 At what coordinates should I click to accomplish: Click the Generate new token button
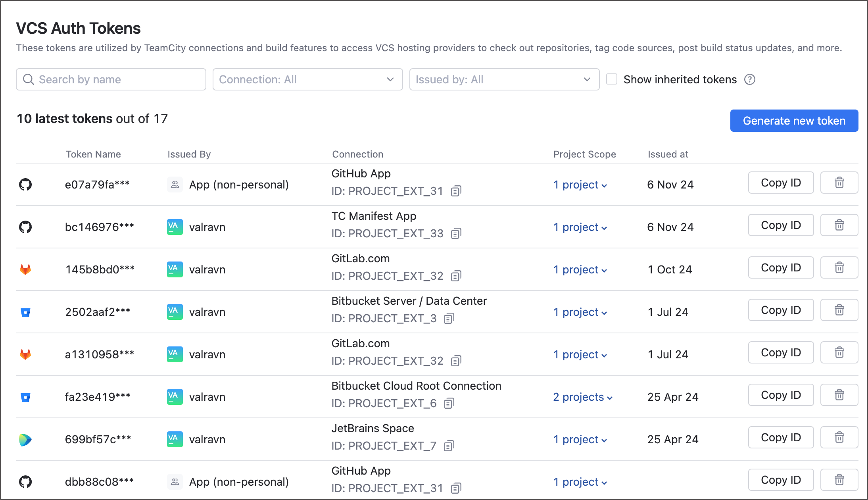[794, 121]
